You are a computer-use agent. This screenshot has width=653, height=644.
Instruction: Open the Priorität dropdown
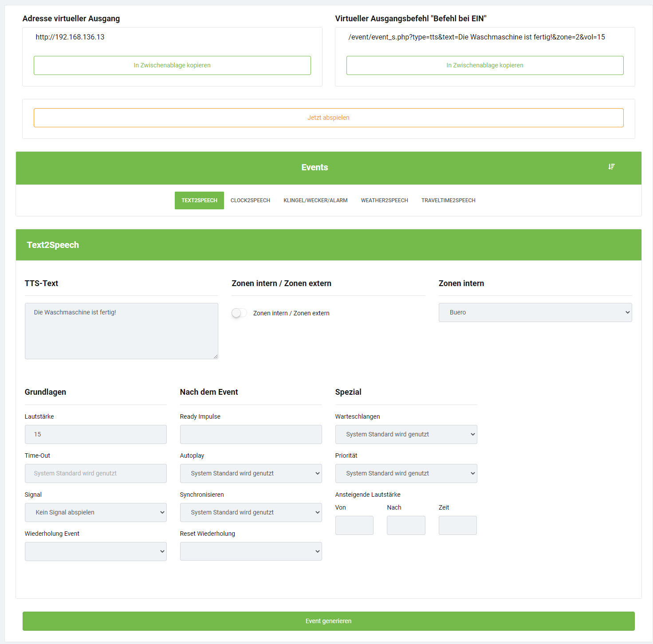[x=406, y=473]
